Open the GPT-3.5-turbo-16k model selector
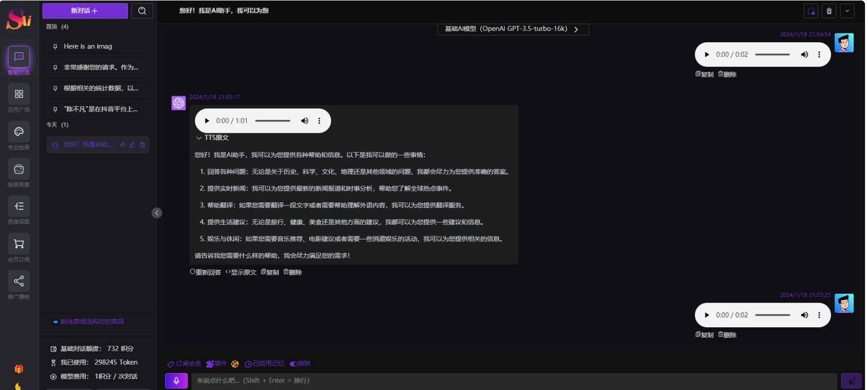The height and width of the screenshot is (390, 868). click(x=512, y=29)
